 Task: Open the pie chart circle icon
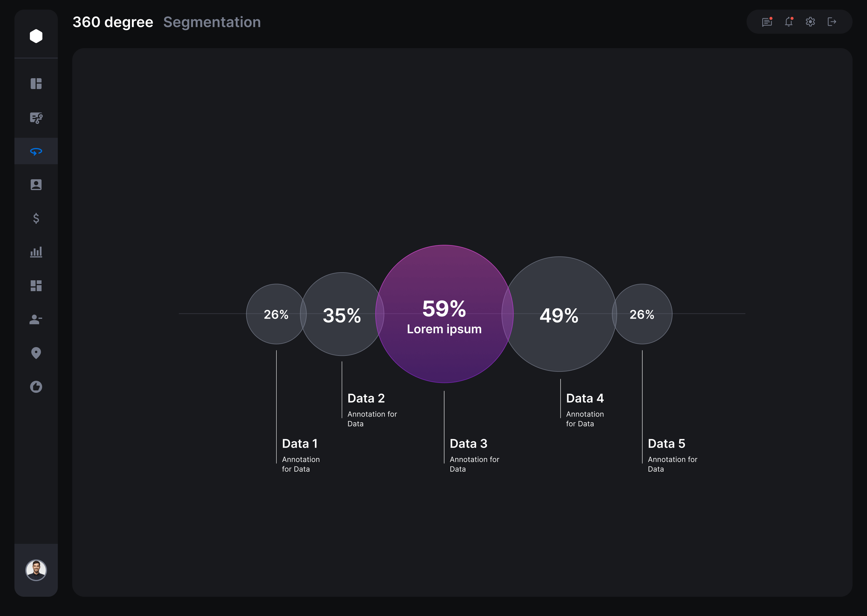[x=36, y=387]
